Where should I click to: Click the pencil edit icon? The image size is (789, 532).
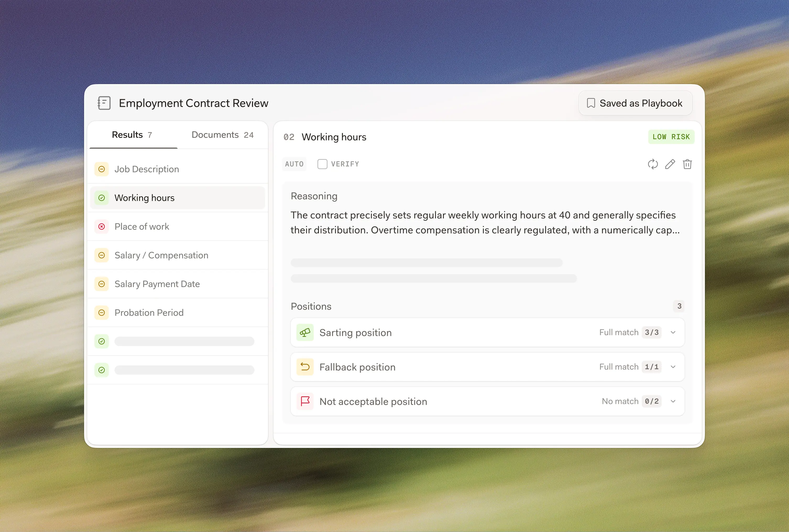(x=670, y=164)
